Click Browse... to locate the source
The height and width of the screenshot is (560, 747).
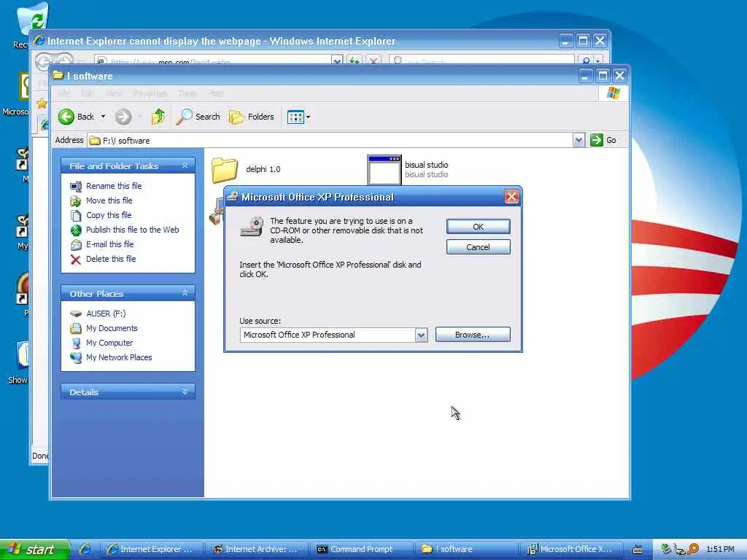point(472,335)
